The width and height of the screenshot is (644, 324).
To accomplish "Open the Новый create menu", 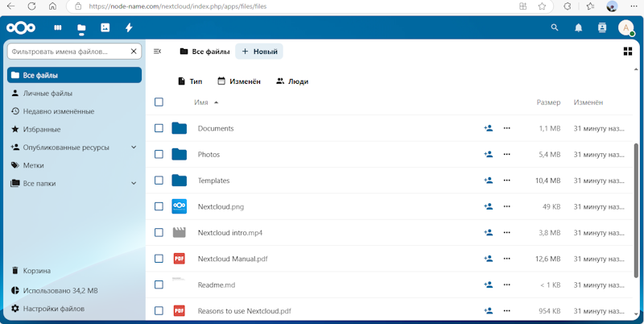I will click(x=259, y=52).
